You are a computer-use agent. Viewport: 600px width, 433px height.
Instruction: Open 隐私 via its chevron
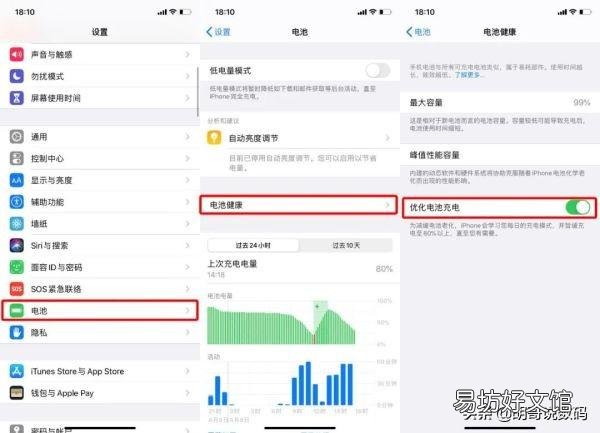point(188,333)
